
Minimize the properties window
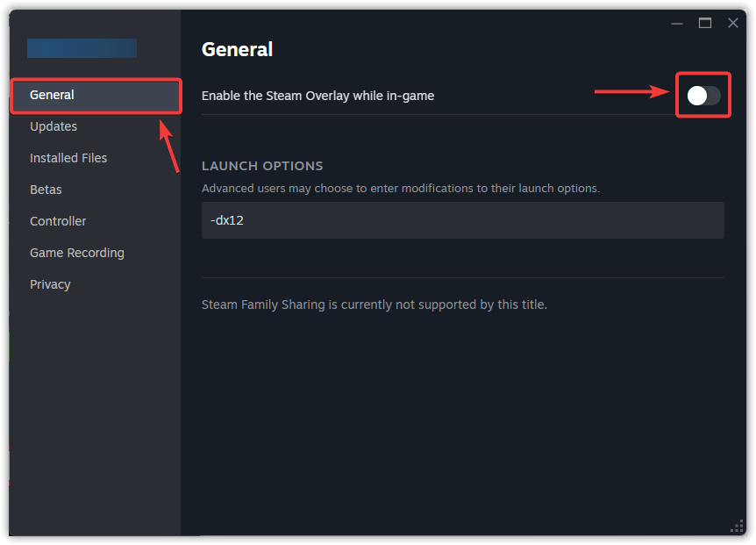click(x=677, y=23)
